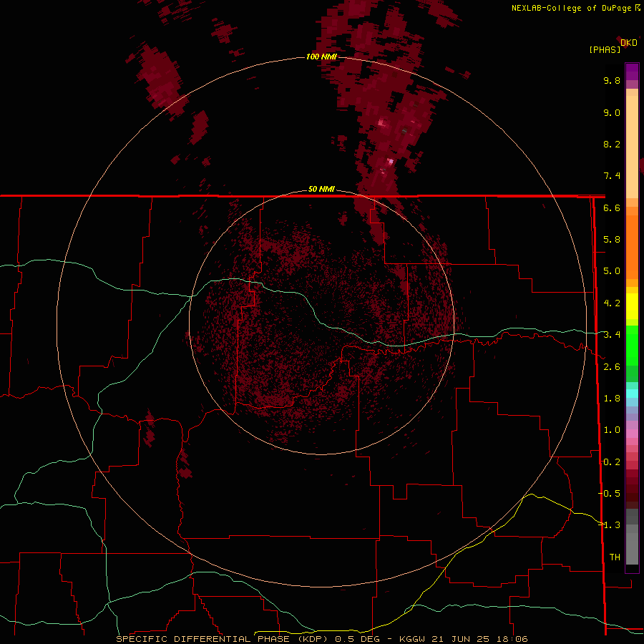
Task: Click the 2.6 value on the color scale
Action: (x=612, y=367)
